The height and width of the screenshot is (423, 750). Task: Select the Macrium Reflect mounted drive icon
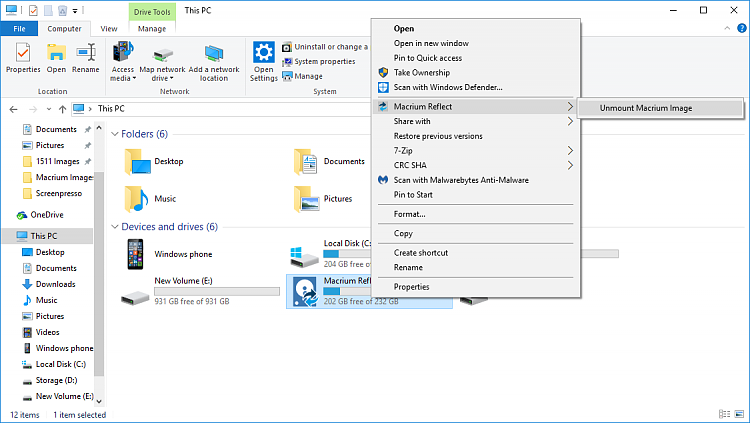[306, 291]
